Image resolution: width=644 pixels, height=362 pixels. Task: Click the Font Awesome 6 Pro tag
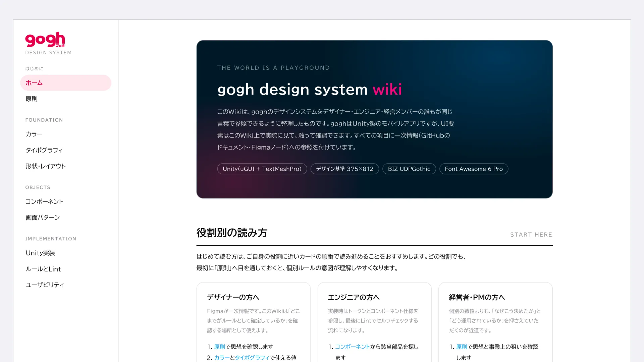(474, 169)
